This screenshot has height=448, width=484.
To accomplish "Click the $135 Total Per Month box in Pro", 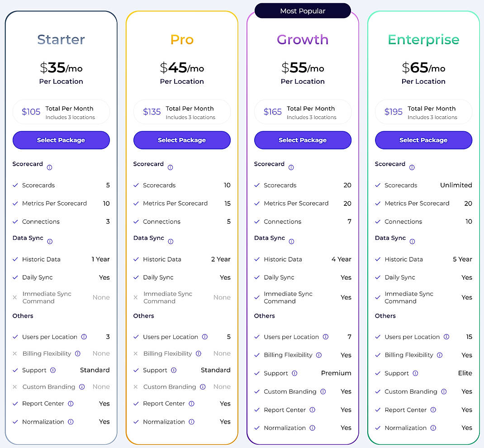I will 182,111.
